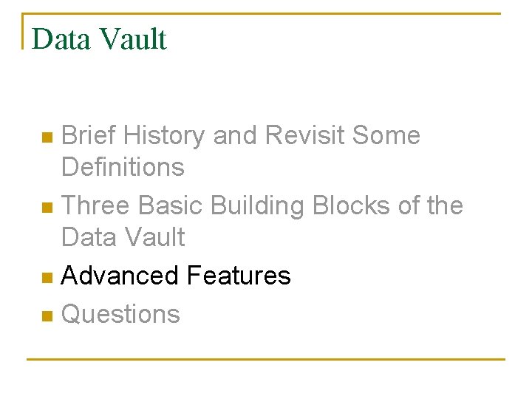Screen dimensions: 532x399
Task: Select the bullet square next to Questions
Action: pos(47,316)
